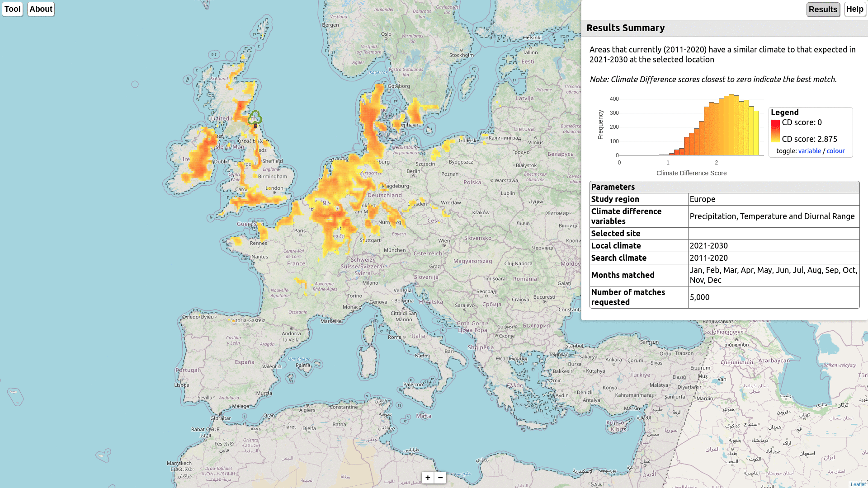This screenshot has height=488, width=868.
Task: Click the 'Rennes' map label
Action: (259, 243)
